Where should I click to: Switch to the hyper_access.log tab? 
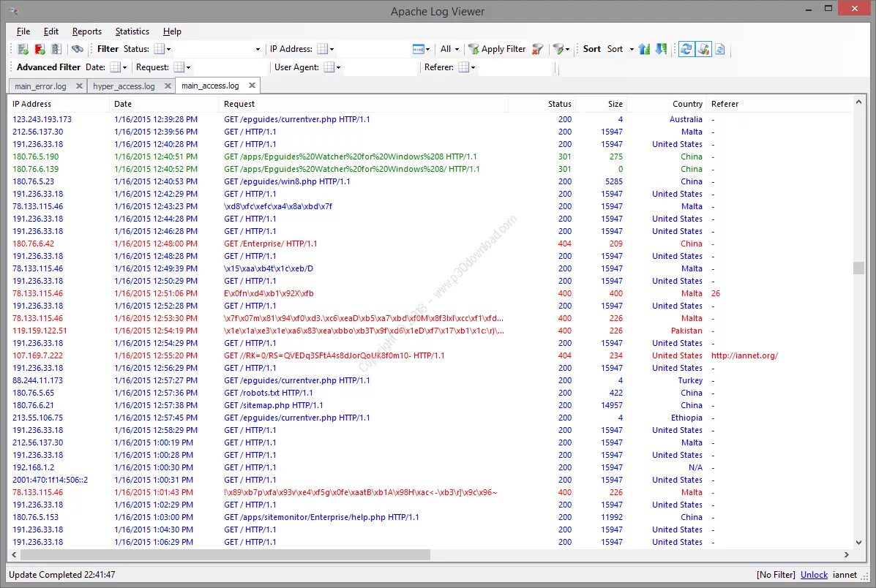point(124,86)
